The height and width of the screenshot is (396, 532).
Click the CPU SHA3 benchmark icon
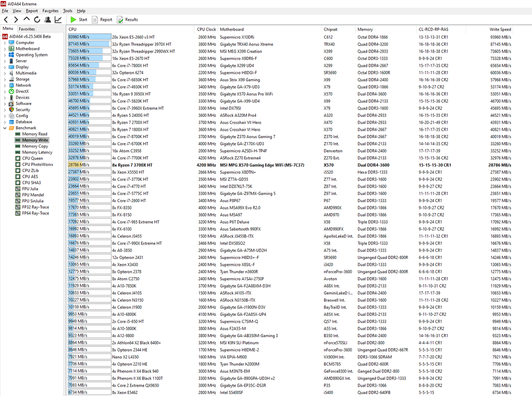[18, 183]
